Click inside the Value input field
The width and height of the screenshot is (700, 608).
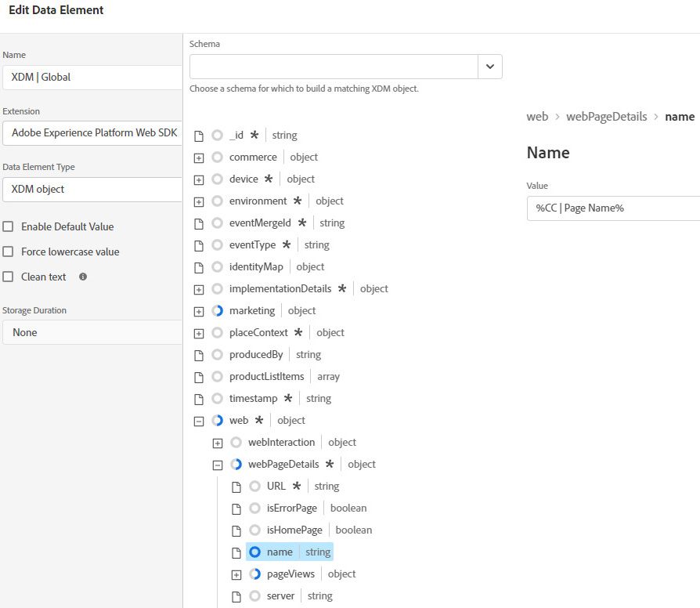[x=611, y=209]
